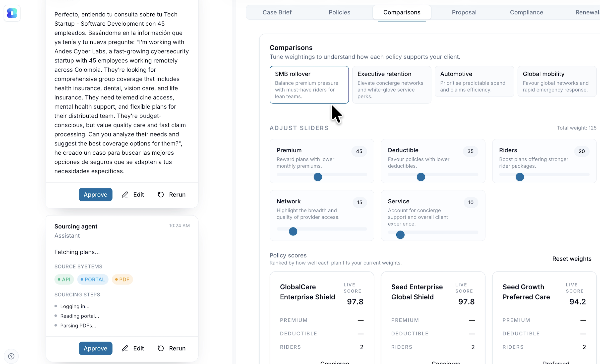Viewport: 600px width, 364px height.
Task: Click the Premium slider handle
Action: pyautogui.click(x=318, y=177)
